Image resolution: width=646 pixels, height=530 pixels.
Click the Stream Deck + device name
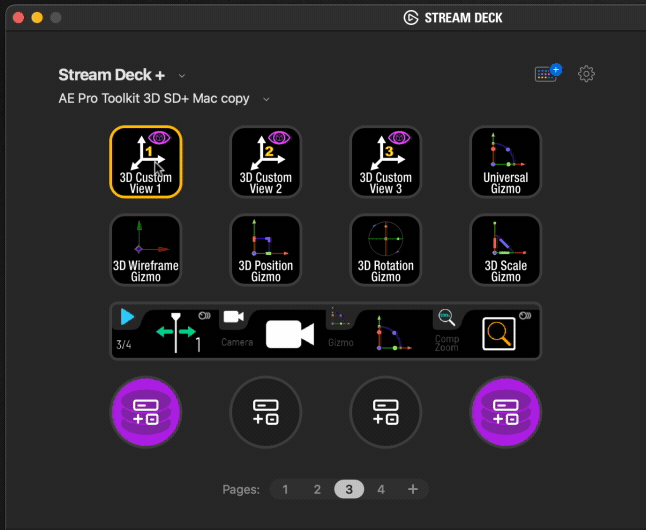pos(112,75)
